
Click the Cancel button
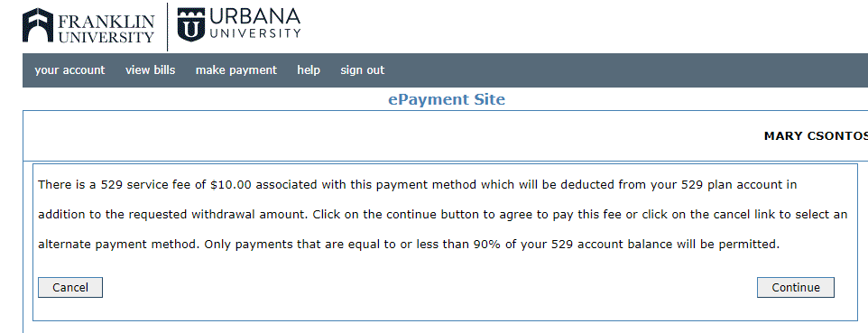[70, 287]
